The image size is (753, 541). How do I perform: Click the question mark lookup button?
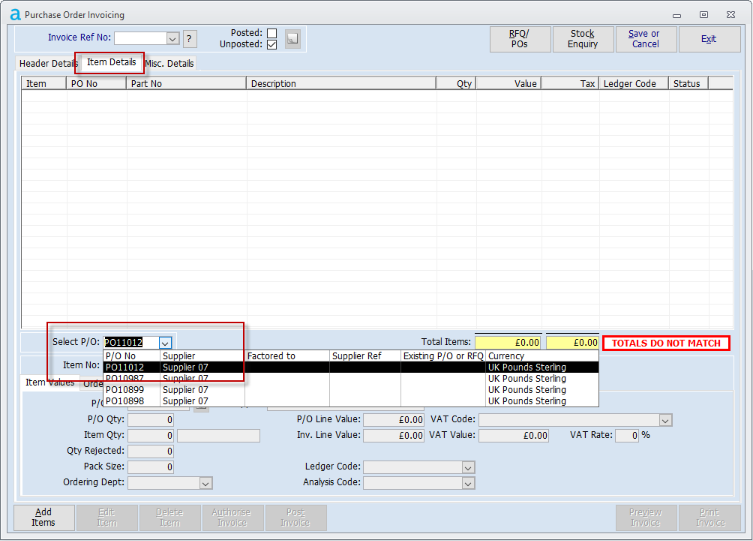(x=189, y=38)
